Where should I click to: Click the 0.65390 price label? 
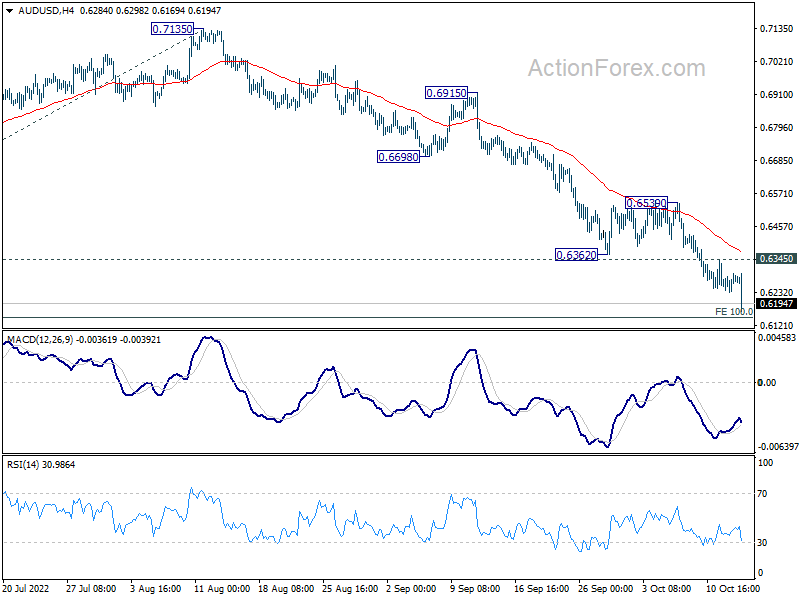[x=646, y=203]
